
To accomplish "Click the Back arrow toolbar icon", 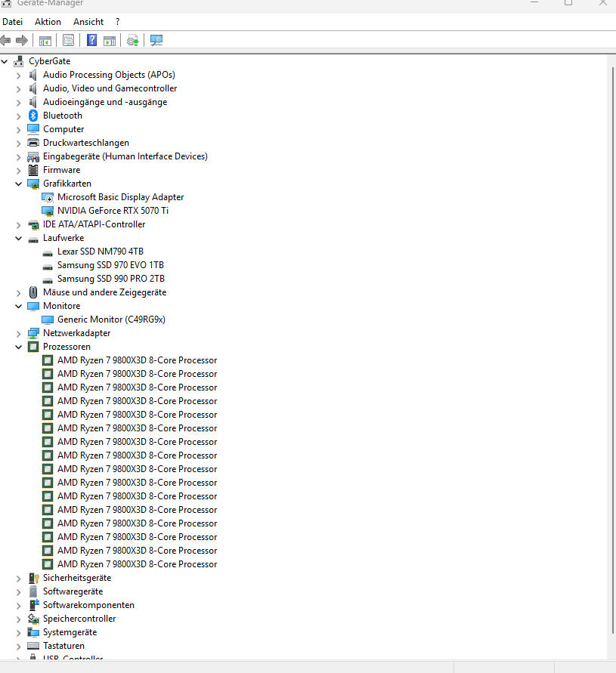I will pyautogui.click(x=5, y=41).
